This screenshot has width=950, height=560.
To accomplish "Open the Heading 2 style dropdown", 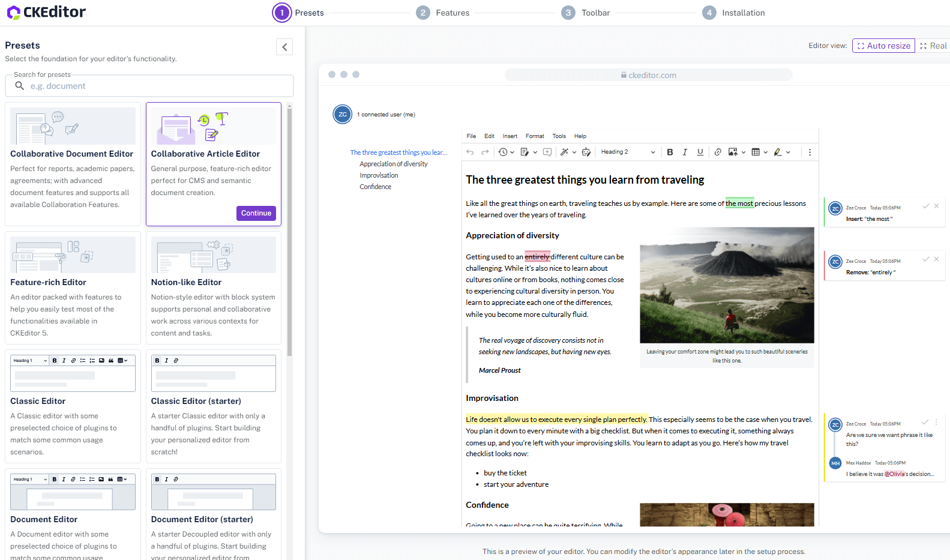I will pyautogui.click(x=628, y=152).
